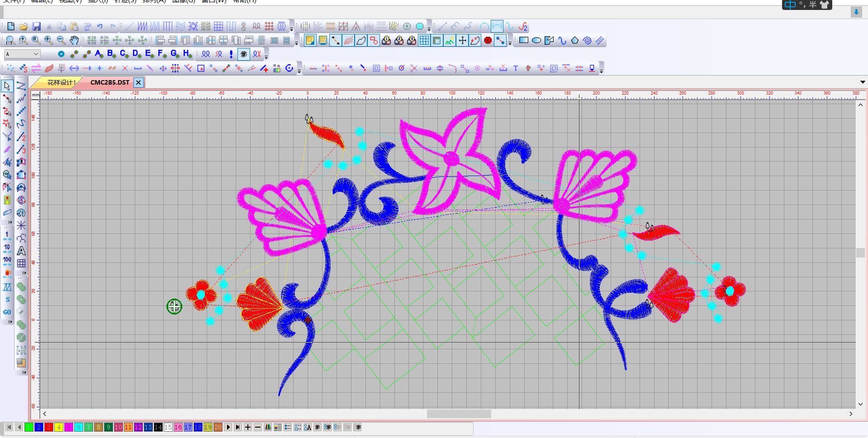Click the undo arrow icon
The image size is (868, 438).
[100, 27]
